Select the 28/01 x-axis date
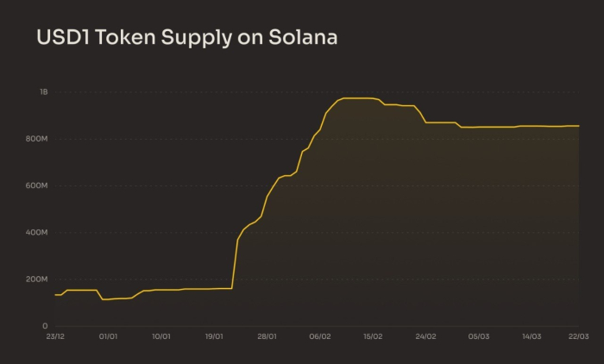 click(267, 336)
